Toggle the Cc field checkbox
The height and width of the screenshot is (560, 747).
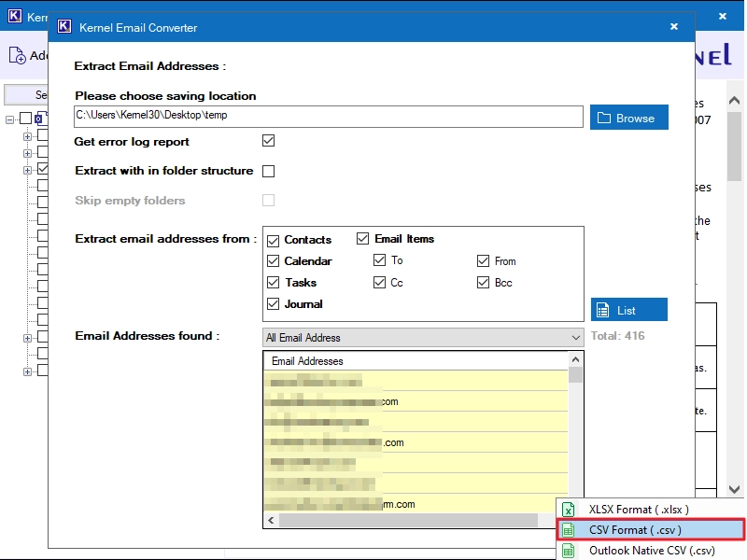379,283
